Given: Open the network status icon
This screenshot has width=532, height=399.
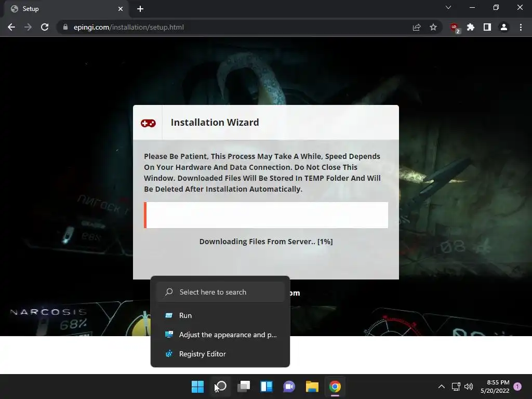Looking at the screenshot, I should (x=456, y=387).
